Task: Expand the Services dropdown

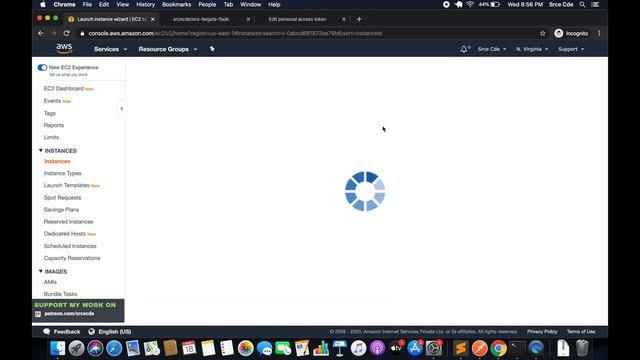Action: click(111, 49)
